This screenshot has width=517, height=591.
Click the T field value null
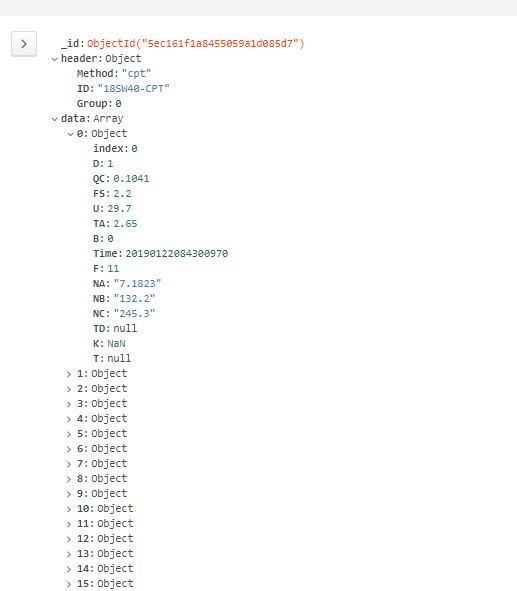119,358
